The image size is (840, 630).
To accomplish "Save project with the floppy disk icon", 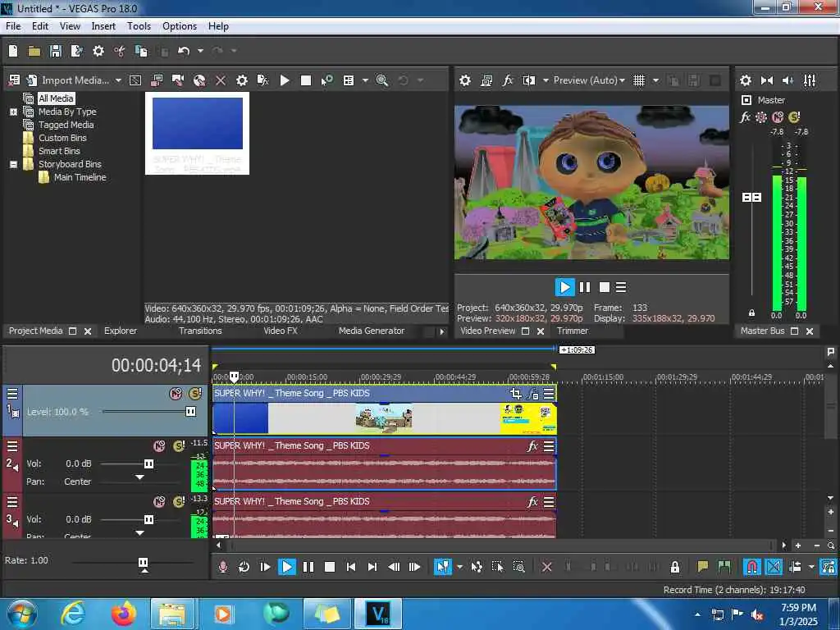I will 56,51.
